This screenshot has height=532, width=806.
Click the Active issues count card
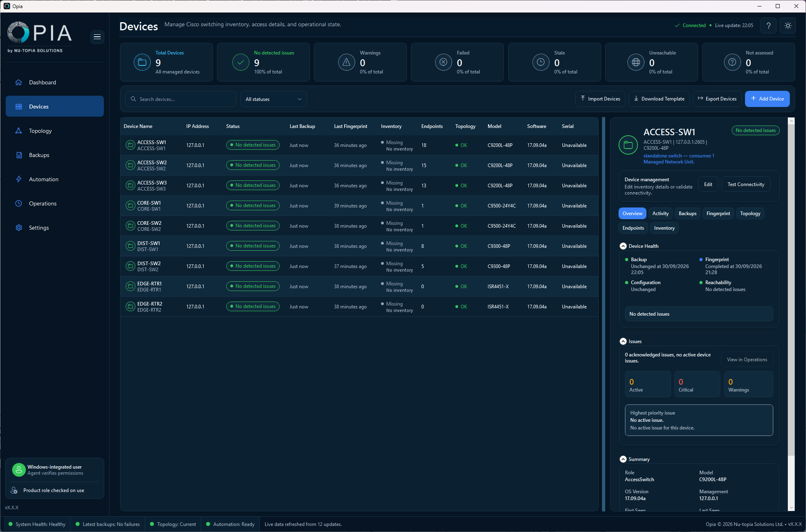pyautogui.click(x=648, y=384)
